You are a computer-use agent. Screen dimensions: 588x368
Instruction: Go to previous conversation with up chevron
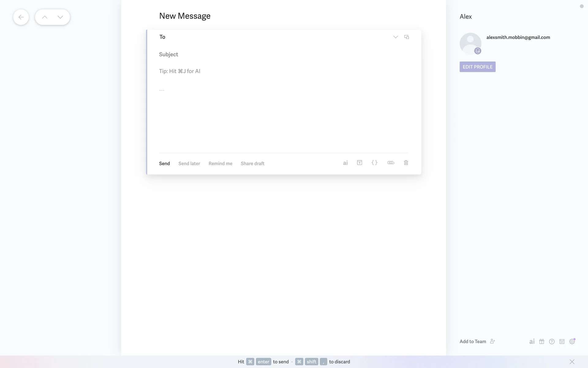pos(45,17)
